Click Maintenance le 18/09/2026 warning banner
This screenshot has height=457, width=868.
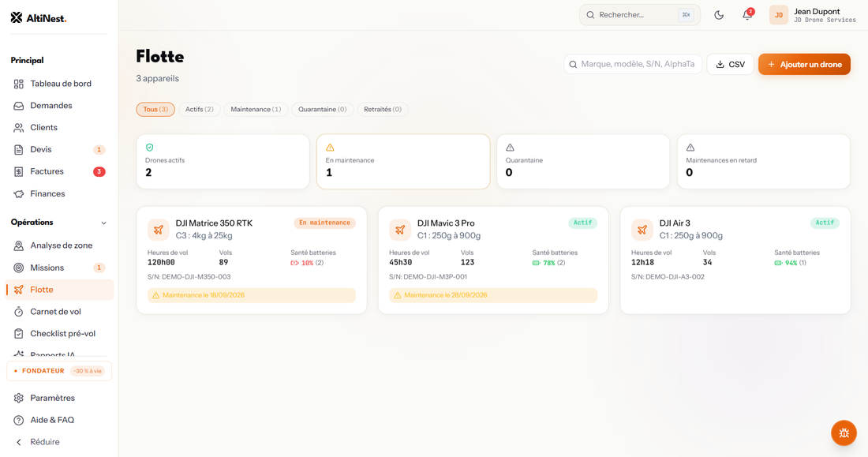pos(251,295)
